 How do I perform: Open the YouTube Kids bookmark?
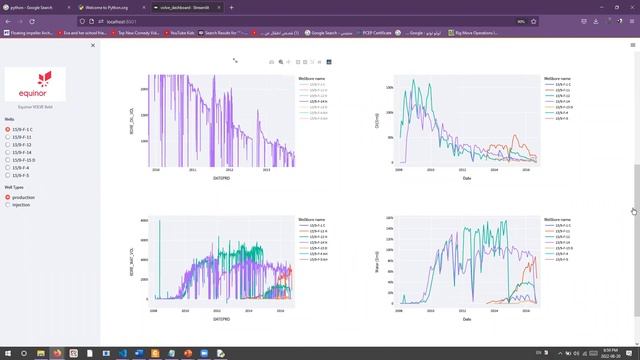point(179,33)
